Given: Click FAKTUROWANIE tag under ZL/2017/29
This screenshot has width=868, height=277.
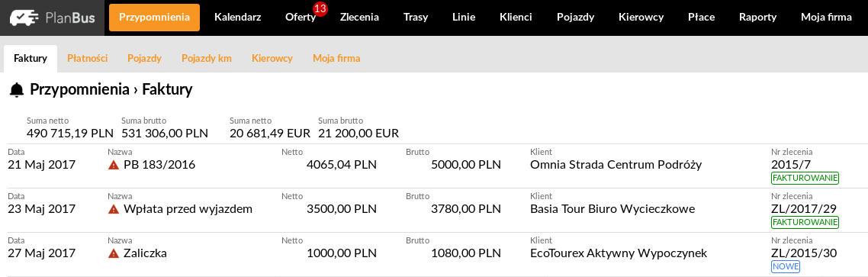Looking at the screenshot, I should [805, 222].
